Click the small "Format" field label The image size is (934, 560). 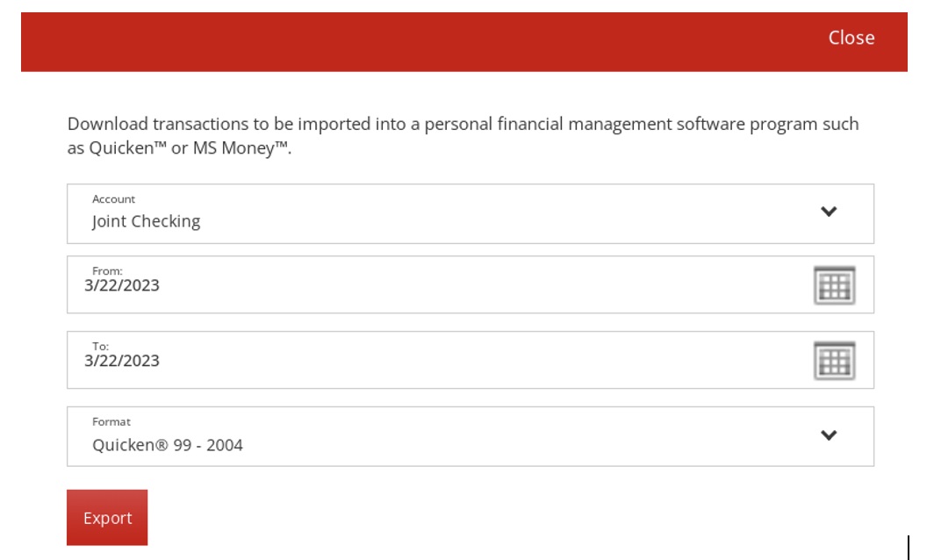point(111,422)
